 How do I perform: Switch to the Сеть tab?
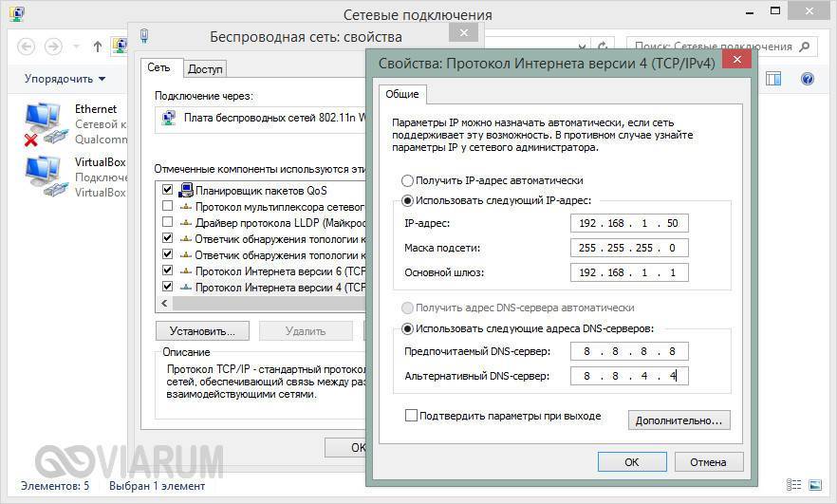click(159, 67)
